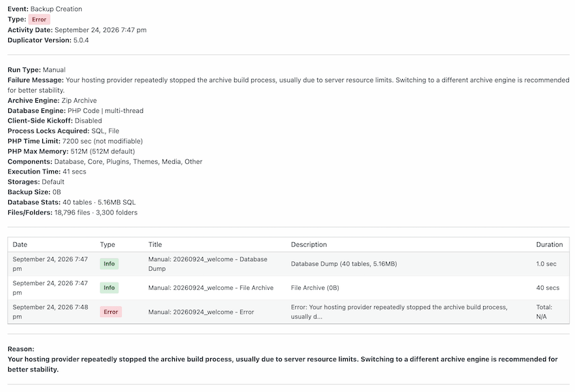Click the date cell "September 24, 2026 7:48 pm"
Image resolution: width=575 pixels, height=392 pixels.
click(50, 312)
